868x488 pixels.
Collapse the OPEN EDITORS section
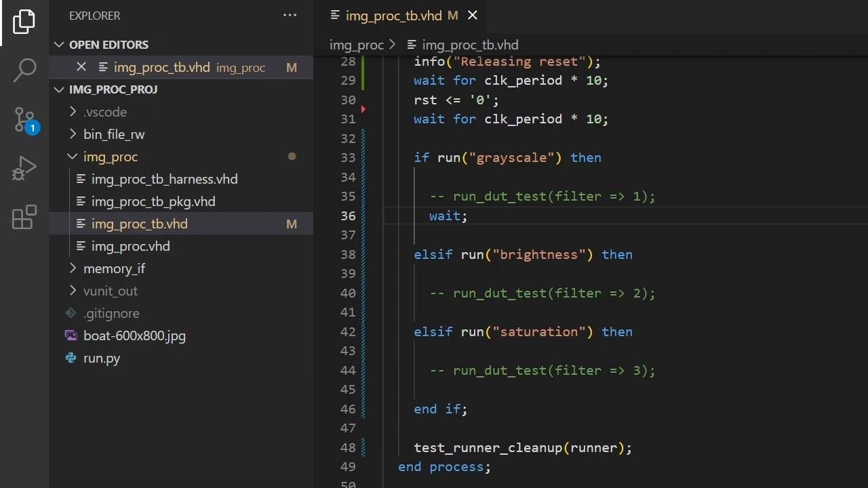(x=60, y=45)
